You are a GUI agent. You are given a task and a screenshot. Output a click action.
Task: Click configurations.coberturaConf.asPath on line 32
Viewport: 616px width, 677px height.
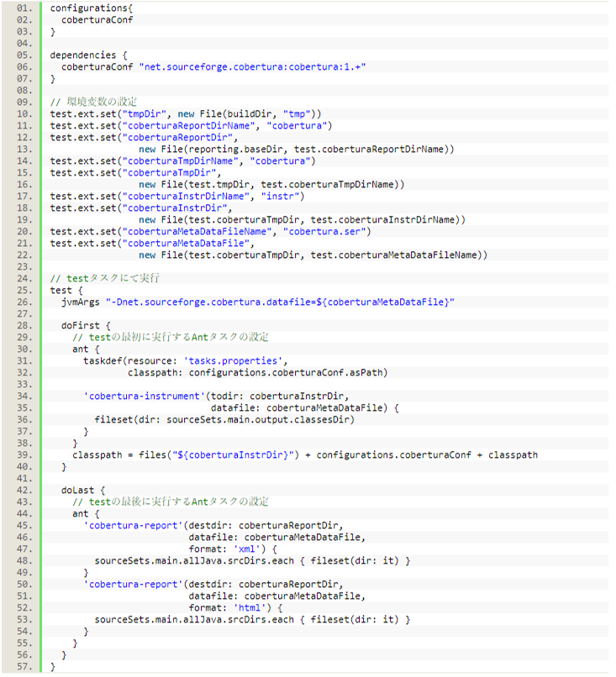(x=286, y=373)
